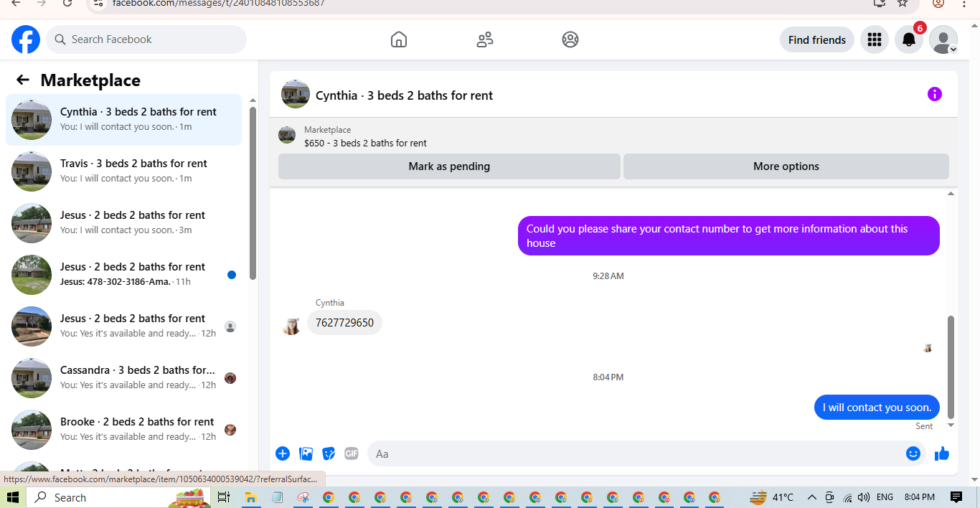The image size is (980, 508).
Task: Open the 41°C weather widget
Action: click(x=772, y=497)
